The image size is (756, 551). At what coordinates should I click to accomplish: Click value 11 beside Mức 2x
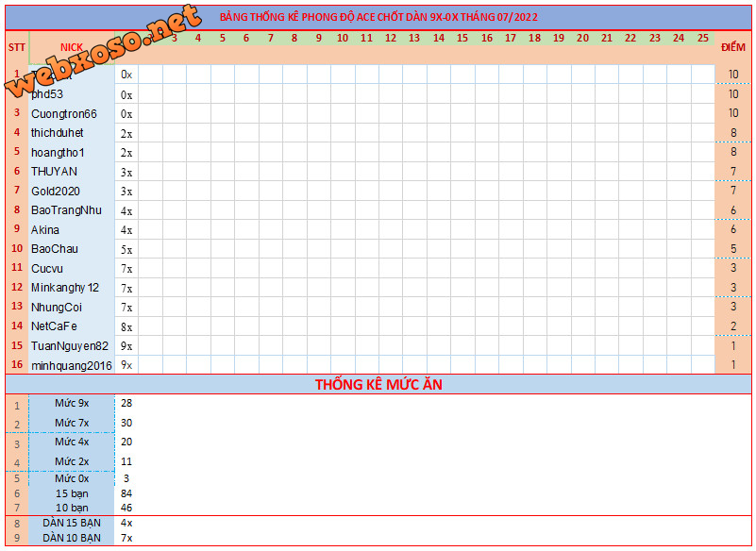pyautogui.click(x=126, y=461)
